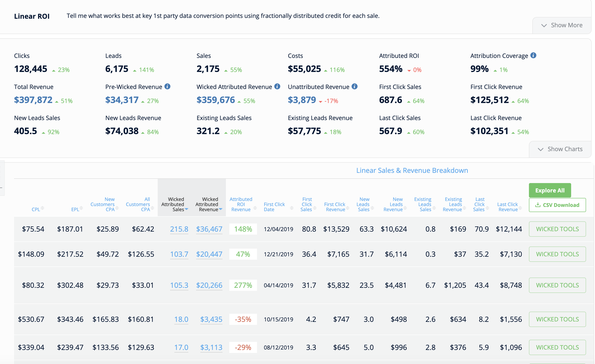Sort by Last Click Sales arrows

[x=487, y=208]
